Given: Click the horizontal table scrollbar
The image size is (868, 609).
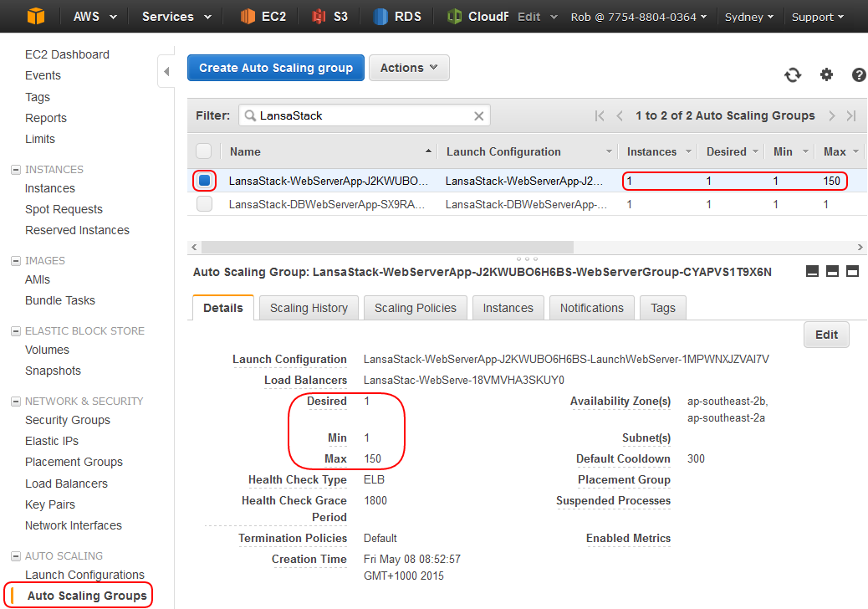Looking at the screenshot, I should pyautogui.click(x=387, y=247).
